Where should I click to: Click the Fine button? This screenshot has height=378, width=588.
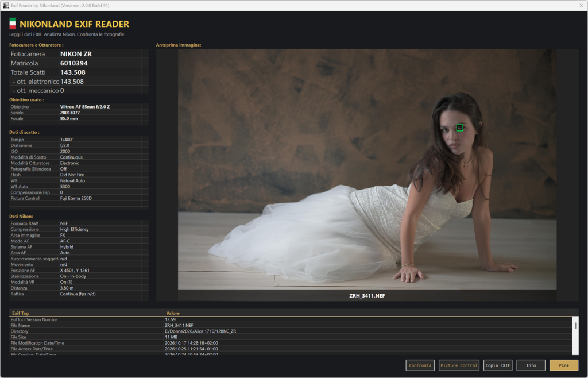coord(564,365)
